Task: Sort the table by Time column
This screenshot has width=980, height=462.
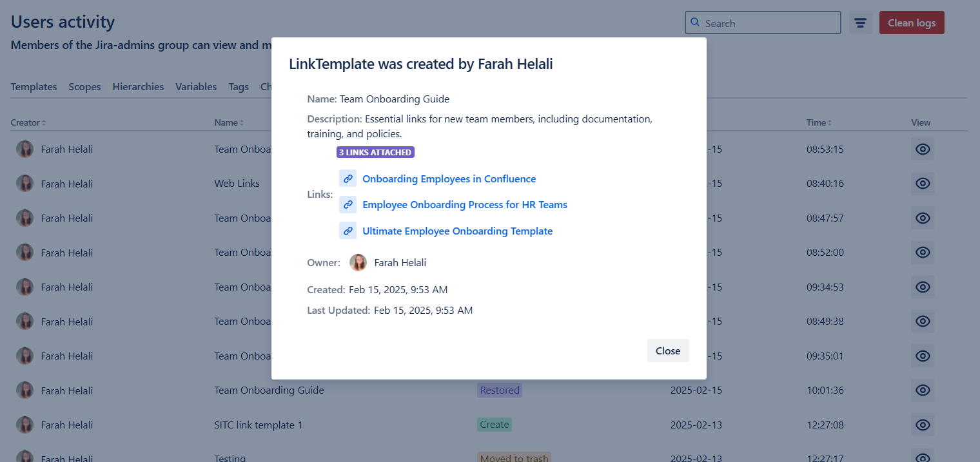Action: pos(818,122)
